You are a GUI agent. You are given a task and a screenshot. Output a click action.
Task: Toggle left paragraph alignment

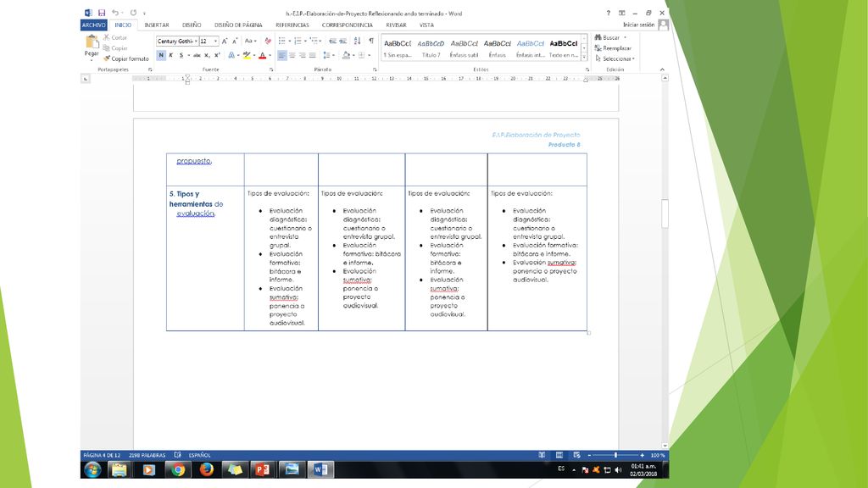[281, 55]
